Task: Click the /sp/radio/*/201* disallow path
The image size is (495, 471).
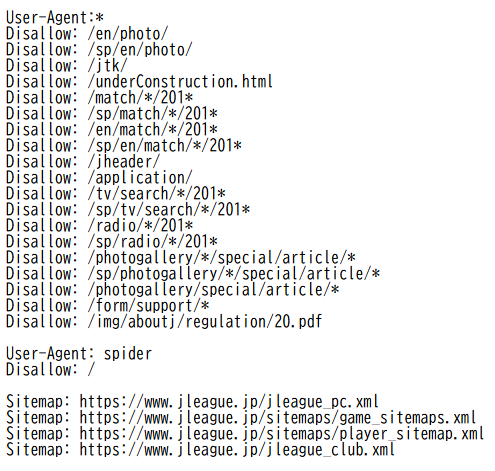Action: click(x=152, y=242)
